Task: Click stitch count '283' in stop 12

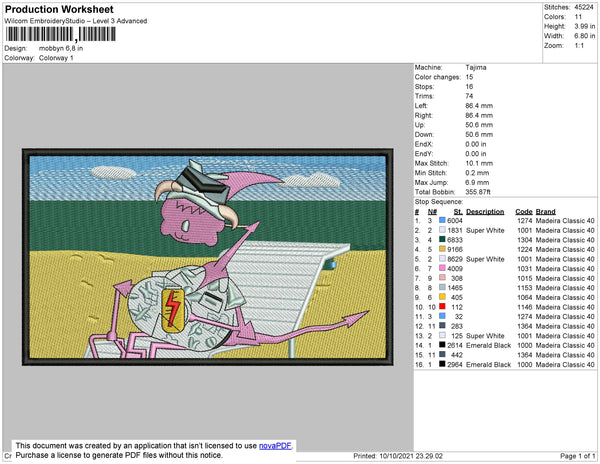Action: coord(457,326)
